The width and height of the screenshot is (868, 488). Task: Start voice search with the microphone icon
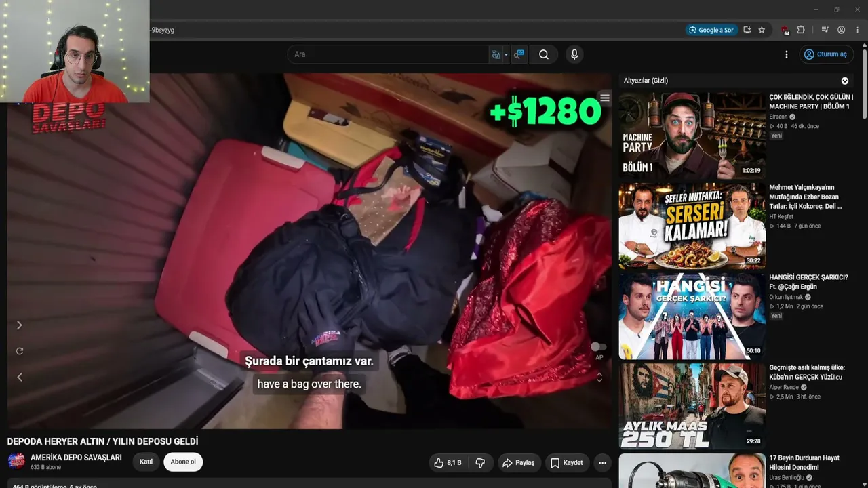pos(574,54)
